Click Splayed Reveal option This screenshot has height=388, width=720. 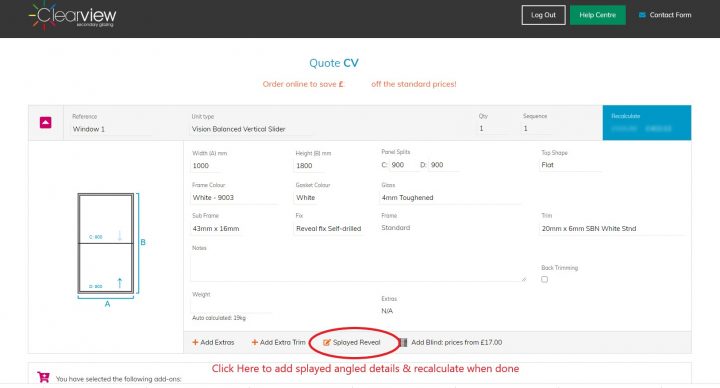coord(352,342)
